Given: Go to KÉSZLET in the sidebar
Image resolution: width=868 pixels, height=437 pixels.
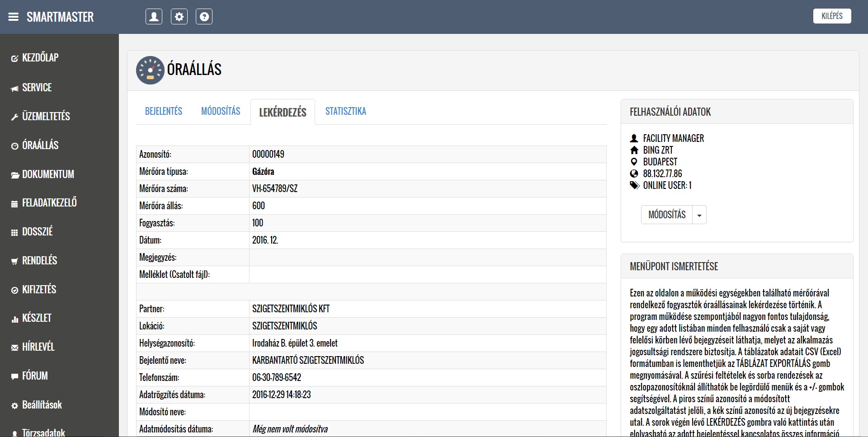Looking at the screenshot, I should (x=37, y=318).
